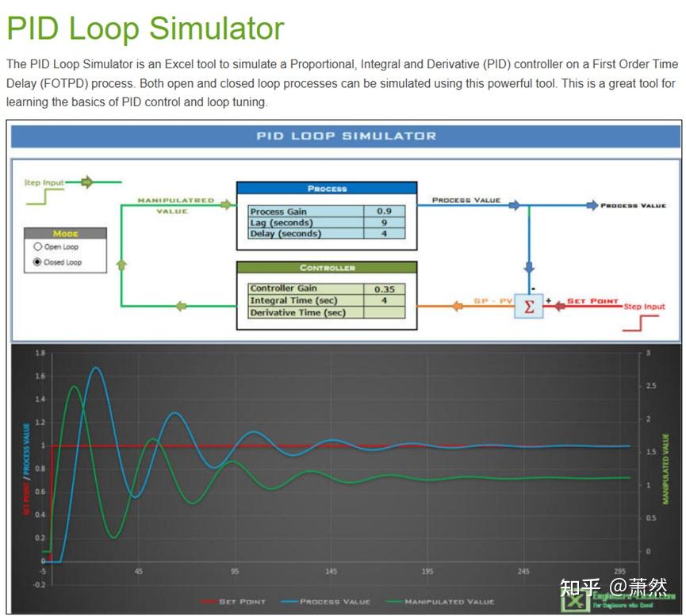Click the orange SP - PV arrow icon
Screen dimensions: 686x616
click(x=457, y=306)
